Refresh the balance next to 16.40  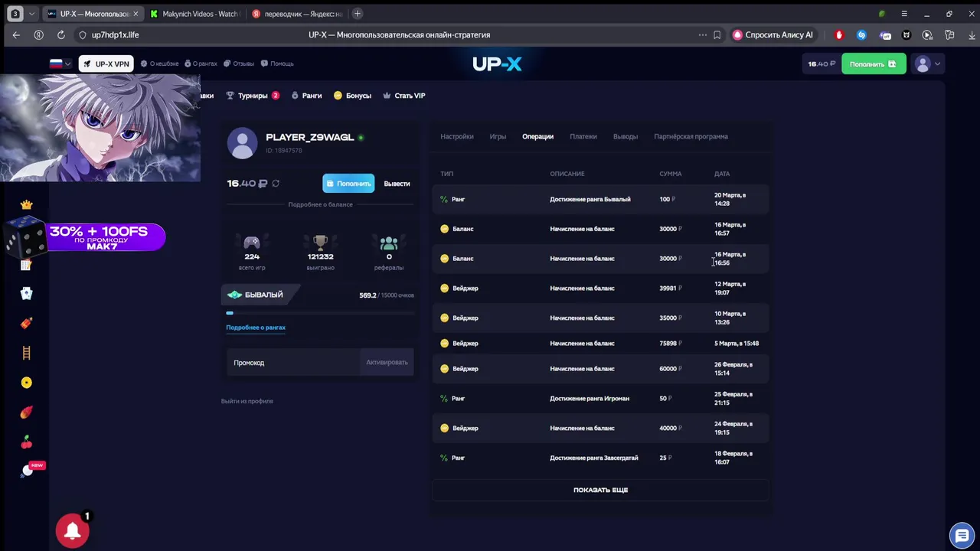click(276, 184)
